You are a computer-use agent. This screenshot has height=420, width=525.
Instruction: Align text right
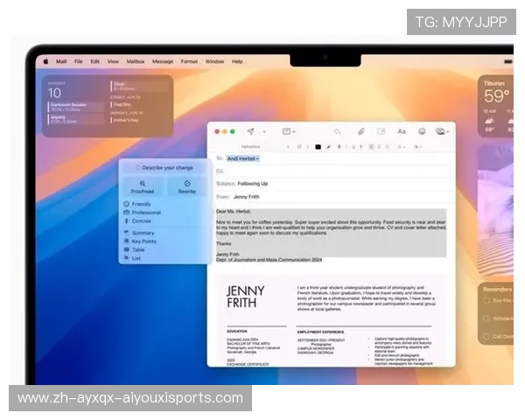coord(387,147)
